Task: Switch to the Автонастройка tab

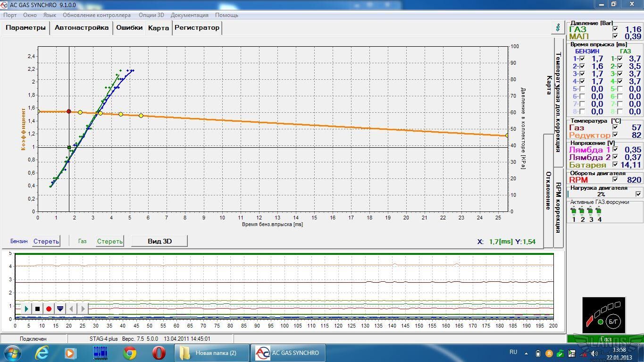Action: point(82,28)
